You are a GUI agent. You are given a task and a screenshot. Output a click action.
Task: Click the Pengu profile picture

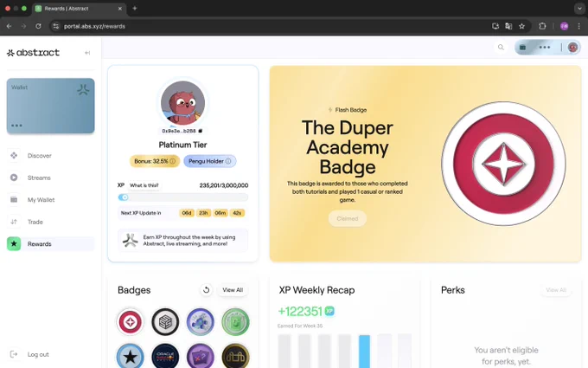[x=183, y=102]
